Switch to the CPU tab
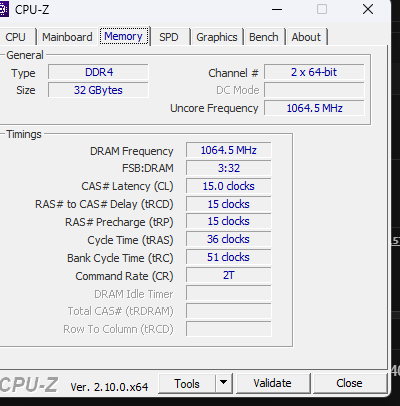This screenshot has width=400, height=406. pyautogui.click(x=17, y=37)
